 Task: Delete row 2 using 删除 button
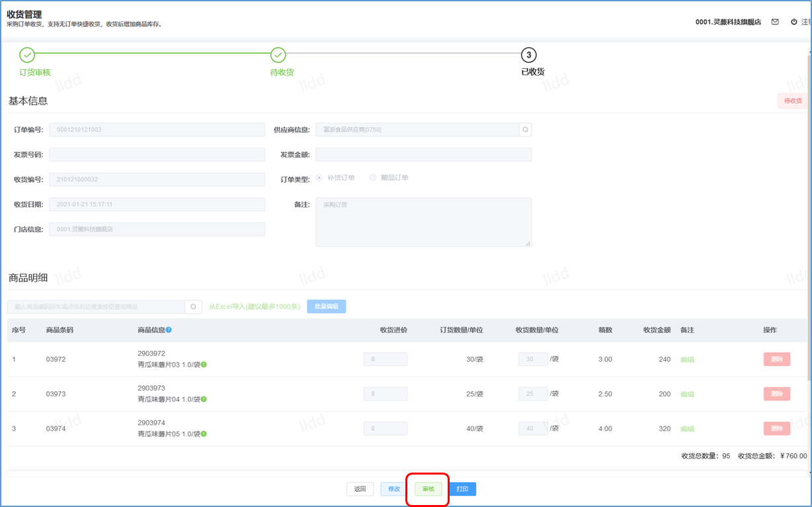coord(776,394)
